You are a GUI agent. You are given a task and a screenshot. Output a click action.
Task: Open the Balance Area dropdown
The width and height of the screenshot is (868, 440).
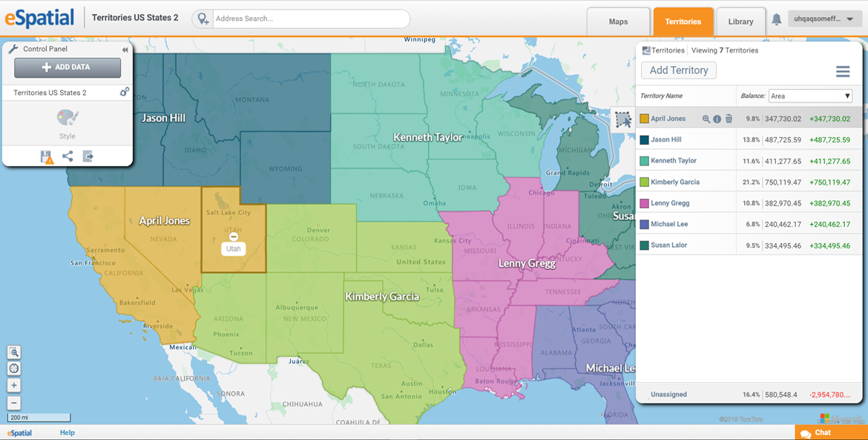tap(810, 96)
